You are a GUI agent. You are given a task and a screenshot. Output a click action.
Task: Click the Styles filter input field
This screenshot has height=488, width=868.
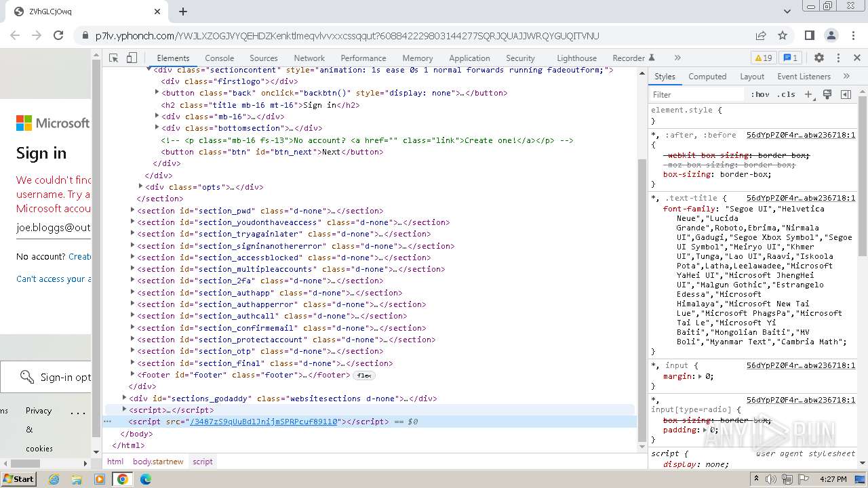coord(697,95)
